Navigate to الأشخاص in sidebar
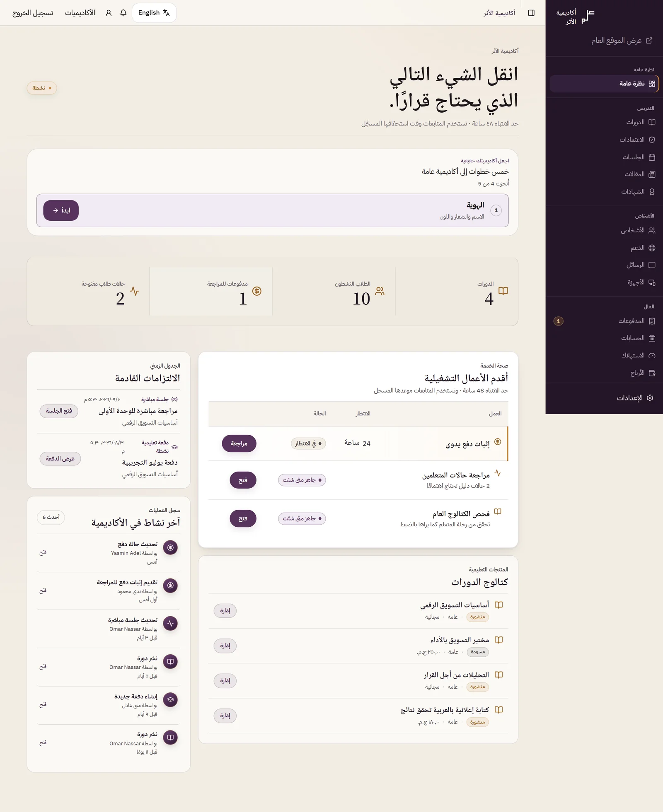 (x=604, y=230)
